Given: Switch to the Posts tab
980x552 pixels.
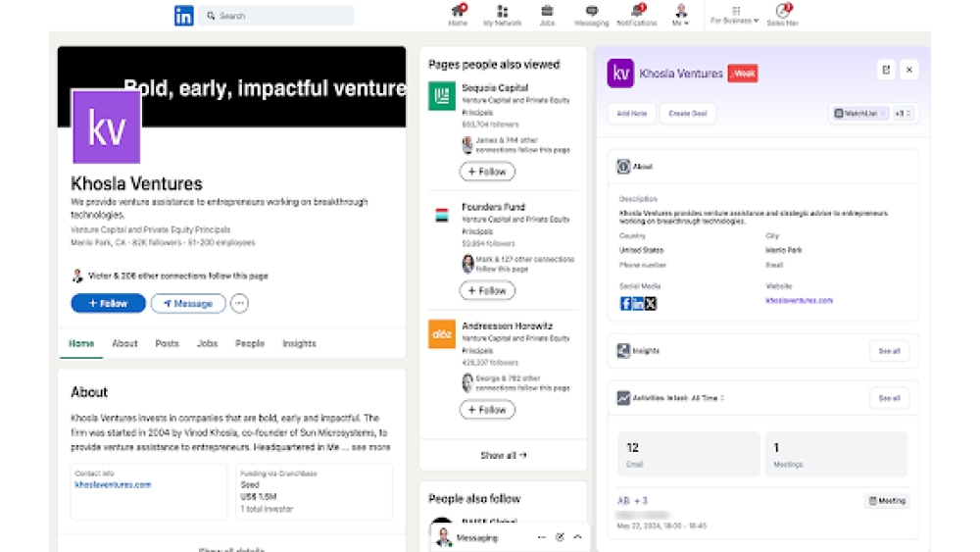Looking at the screenshot, I should [167, 343].
